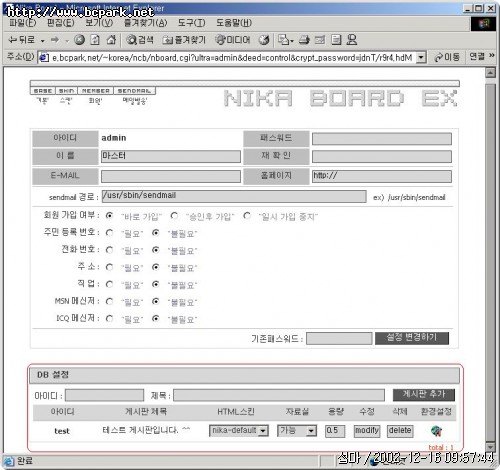The image size is (500, 470).
Task: Set 주민 등록 번호 to 필요
Action: click(109, 233)
